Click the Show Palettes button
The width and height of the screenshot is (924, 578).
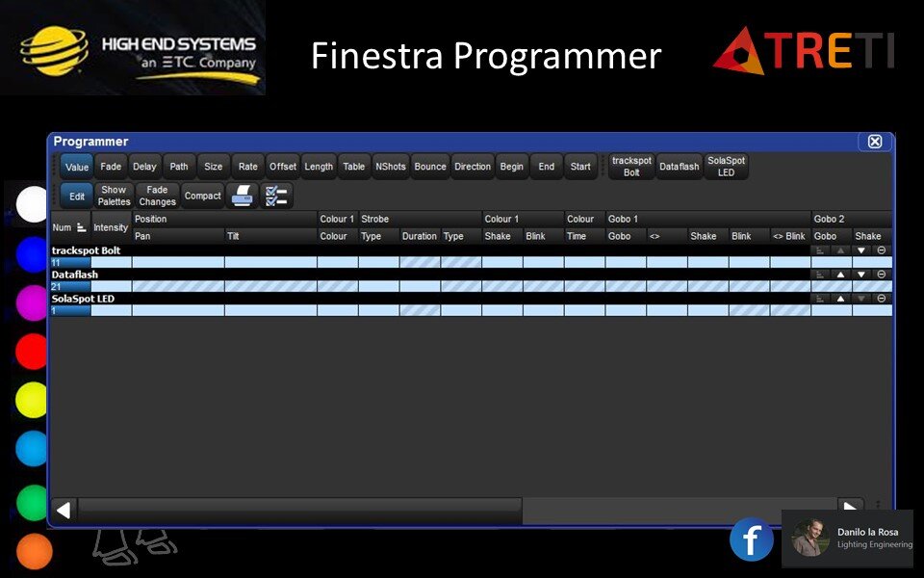pyautogui.click(x=114, y=196)
